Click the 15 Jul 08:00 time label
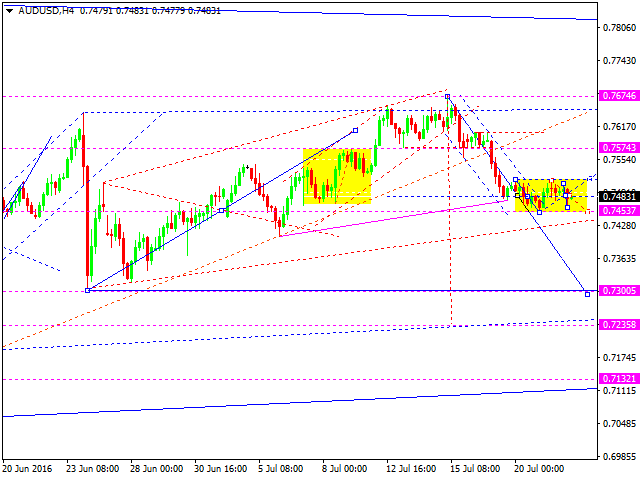The height and width of the screenshot is (480, 640). click(x=476, y=469)
